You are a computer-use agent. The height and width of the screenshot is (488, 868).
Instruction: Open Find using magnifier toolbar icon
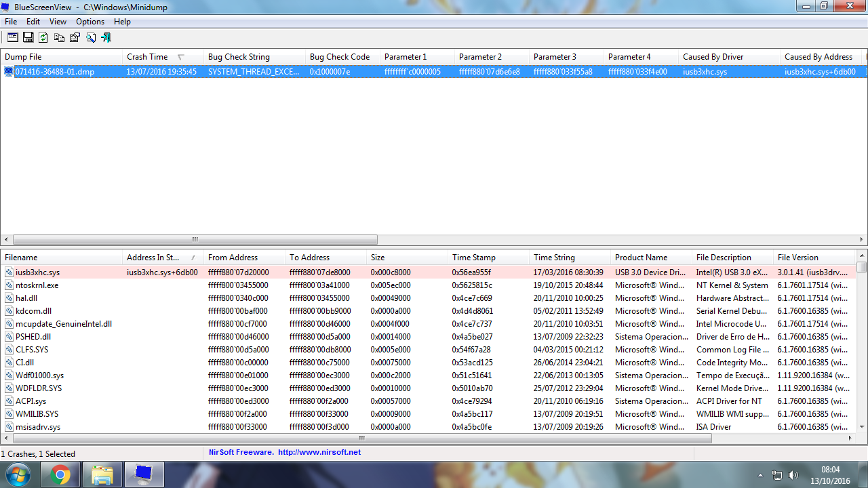click(90, 37)
